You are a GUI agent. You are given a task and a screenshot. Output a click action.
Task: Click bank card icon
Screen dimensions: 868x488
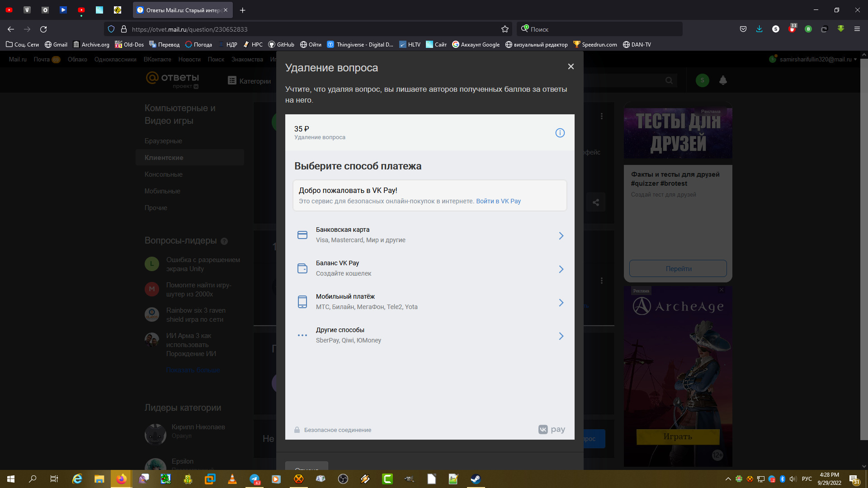click(x=302, y=235)
